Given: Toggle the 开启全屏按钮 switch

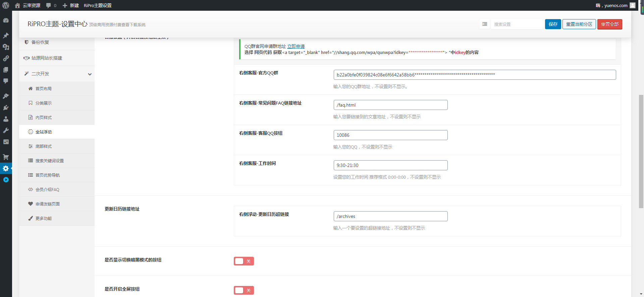Looking at the screenshot, I should [244, 290].
